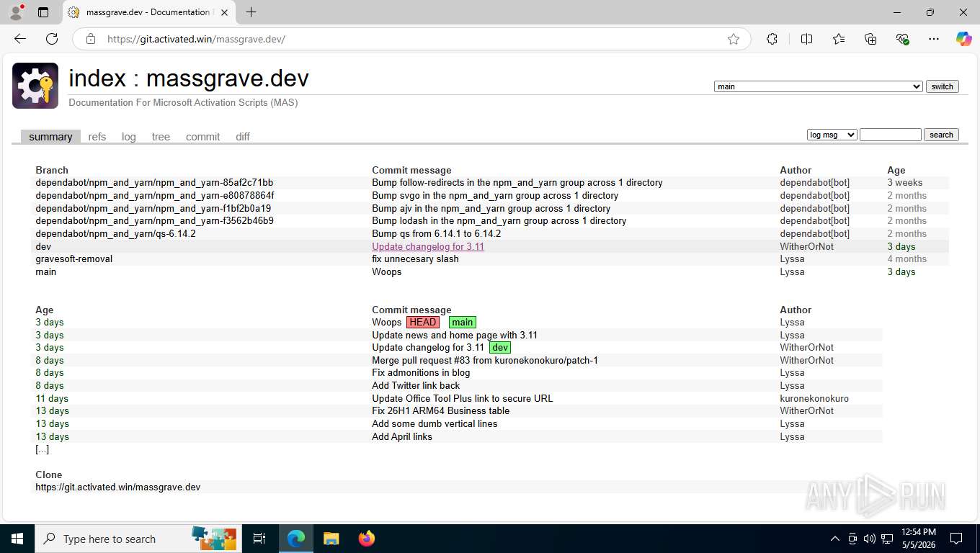Click the repository search text field

tap(891, 135)
